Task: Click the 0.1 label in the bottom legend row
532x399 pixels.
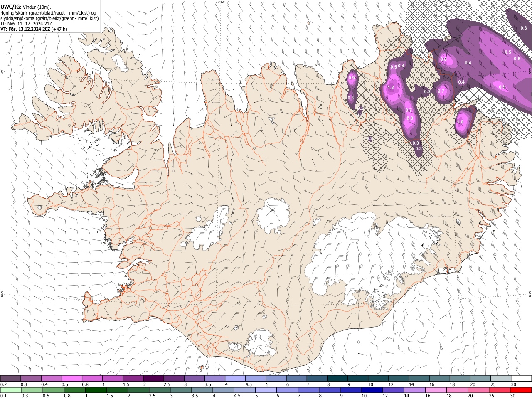Action: coord(3,396)
